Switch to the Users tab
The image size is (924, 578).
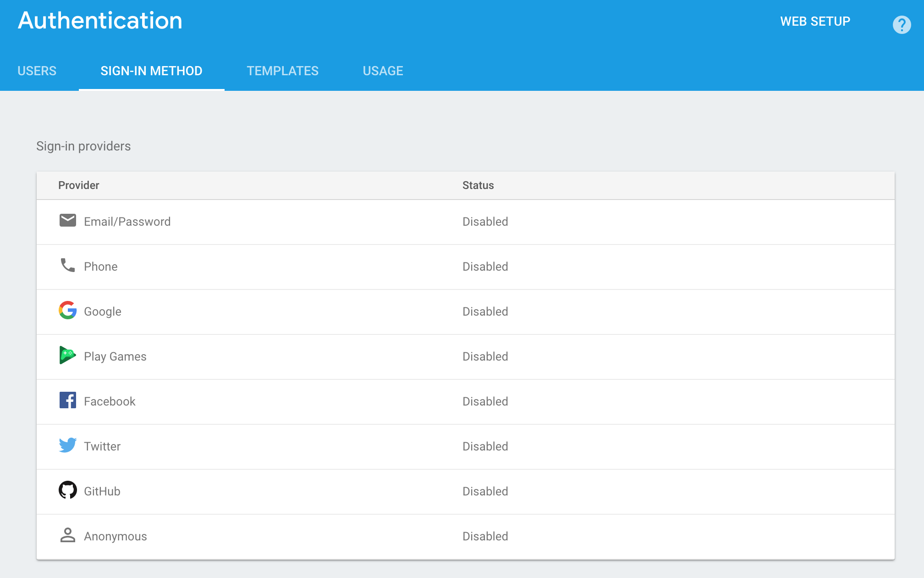[37, 71]
